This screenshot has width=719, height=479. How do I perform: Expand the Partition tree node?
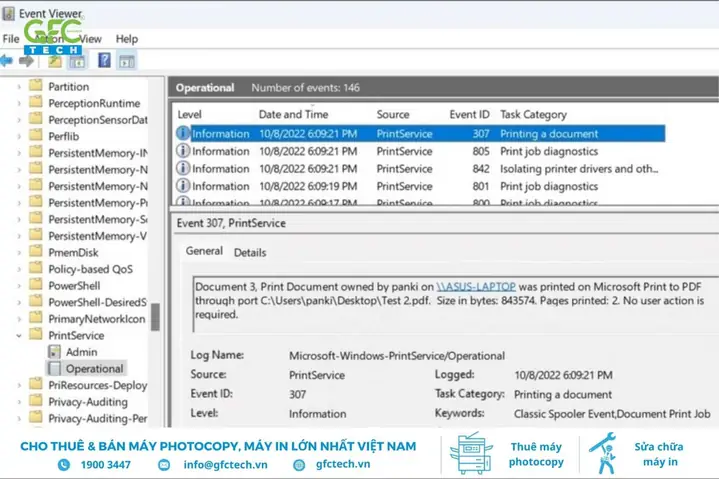click(19, 87)
